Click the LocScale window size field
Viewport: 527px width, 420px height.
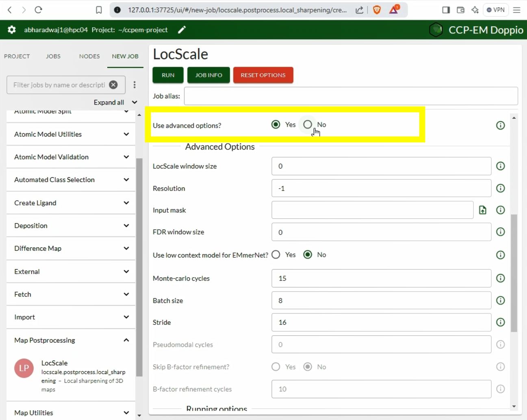coord(381,166)
